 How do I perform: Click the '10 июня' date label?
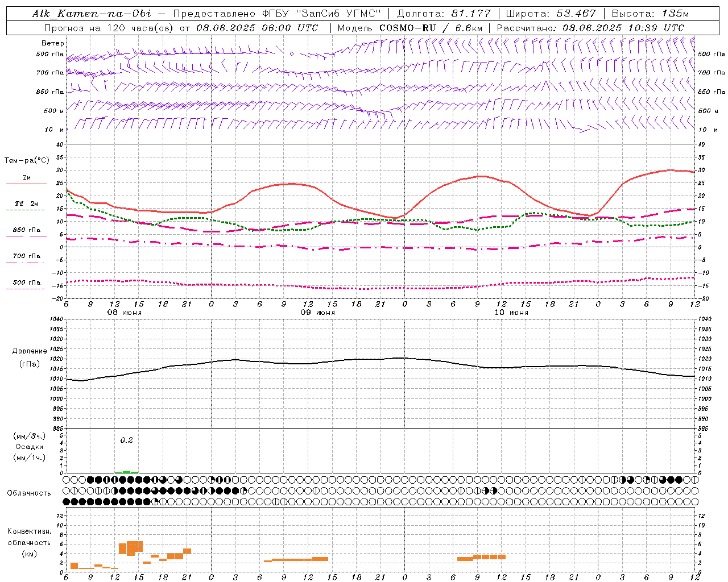point(511,313)
